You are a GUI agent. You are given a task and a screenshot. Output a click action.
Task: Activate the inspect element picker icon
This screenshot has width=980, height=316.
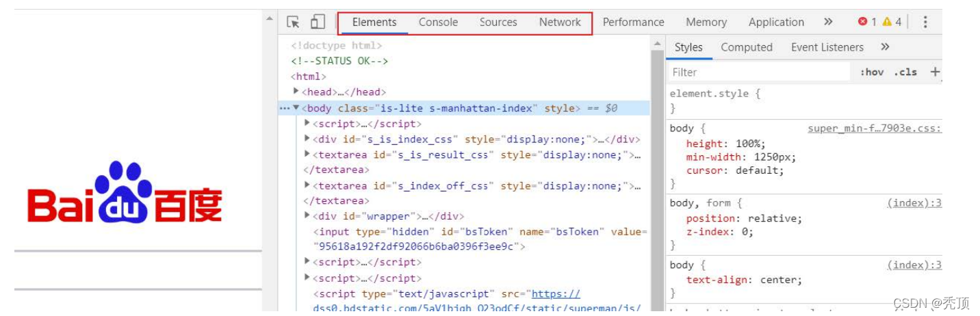tap(293, 22)
